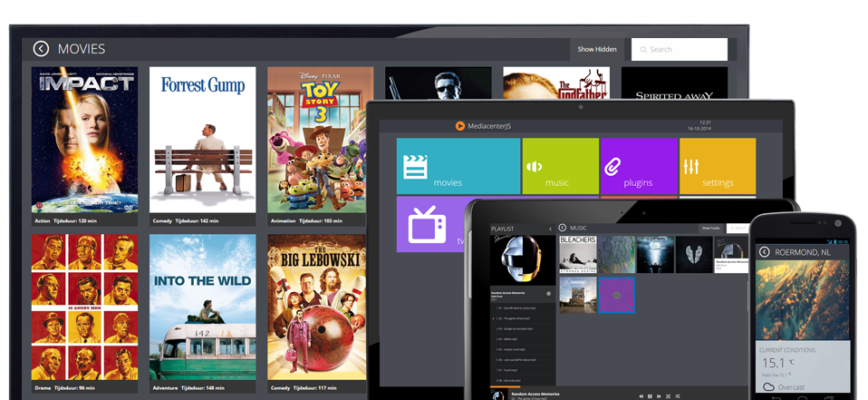
Task: Focus the Movies search field
Action: pyautogui.click(x=680, y=49)
